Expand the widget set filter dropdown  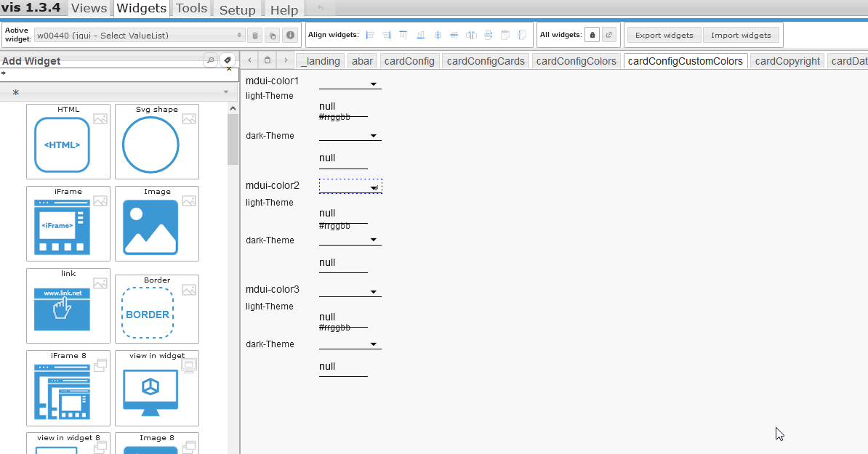116,92
